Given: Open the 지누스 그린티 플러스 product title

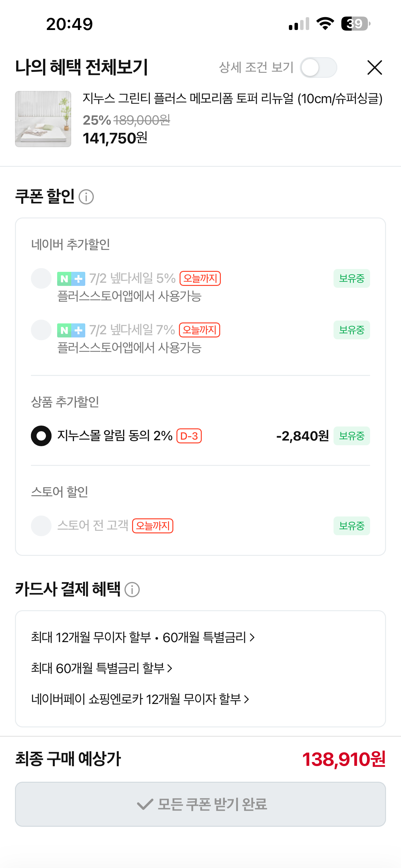Looking at the screenshot, I should [233, 99].
